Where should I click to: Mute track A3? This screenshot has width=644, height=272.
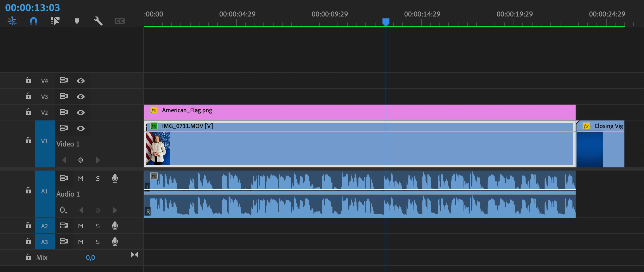(81, 242)
